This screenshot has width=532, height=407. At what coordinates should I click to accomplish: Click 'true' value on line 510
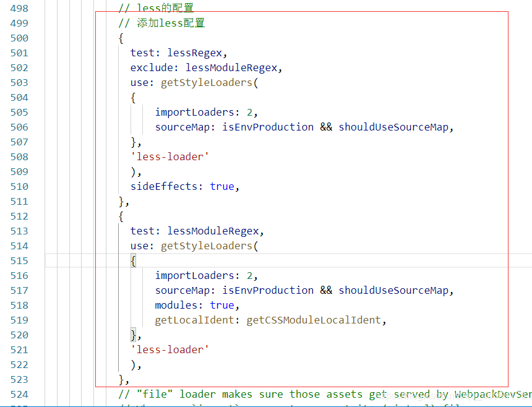222,187
